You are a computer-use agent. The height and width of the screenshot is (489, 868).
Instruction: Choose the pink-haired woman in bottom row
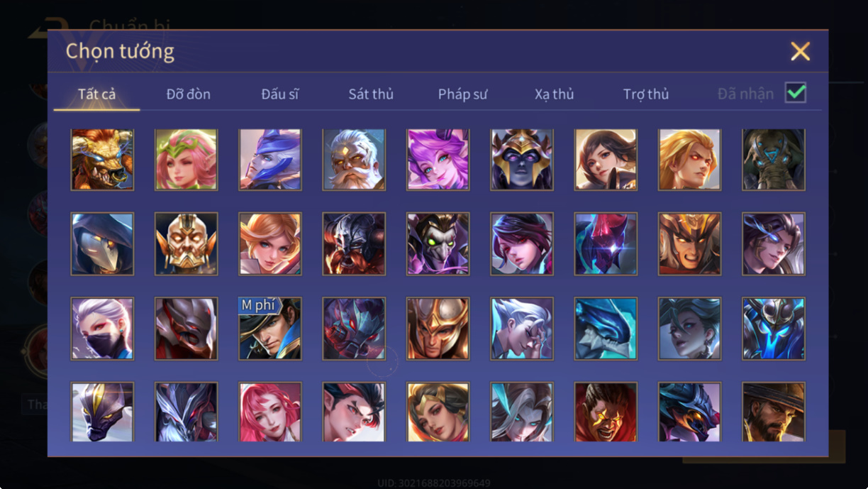coord(270,412)
